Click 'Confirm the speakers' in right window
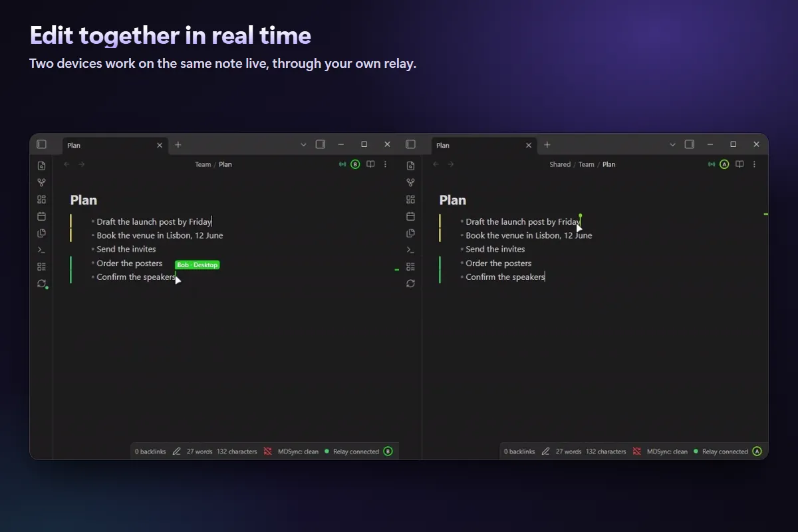The width and height of the screenshot is (798, 532). pos(505,277)
